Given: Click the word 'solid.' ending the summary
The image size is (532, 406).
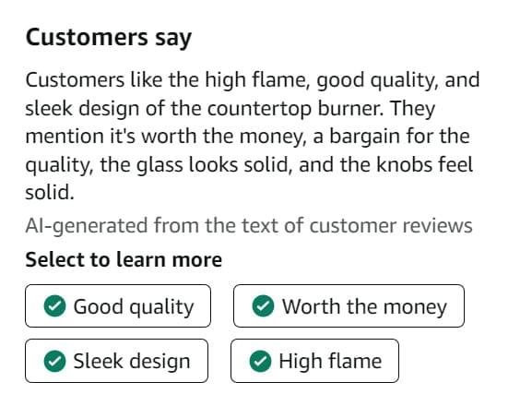Looking at the screenshot, I should point(50,193).
